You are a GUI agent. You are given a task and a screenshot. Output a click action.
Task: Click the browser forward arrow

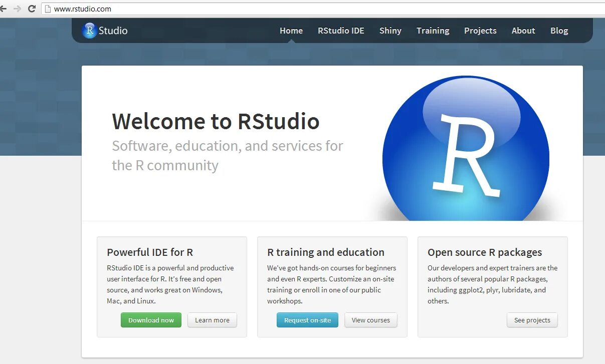point(18,9)
